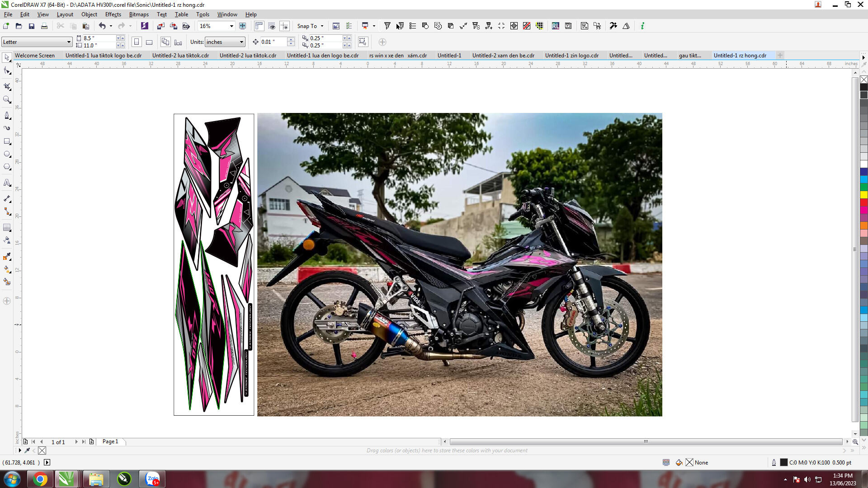Open the Application Launcher dropdown arrow

click(x=374, y=26)
